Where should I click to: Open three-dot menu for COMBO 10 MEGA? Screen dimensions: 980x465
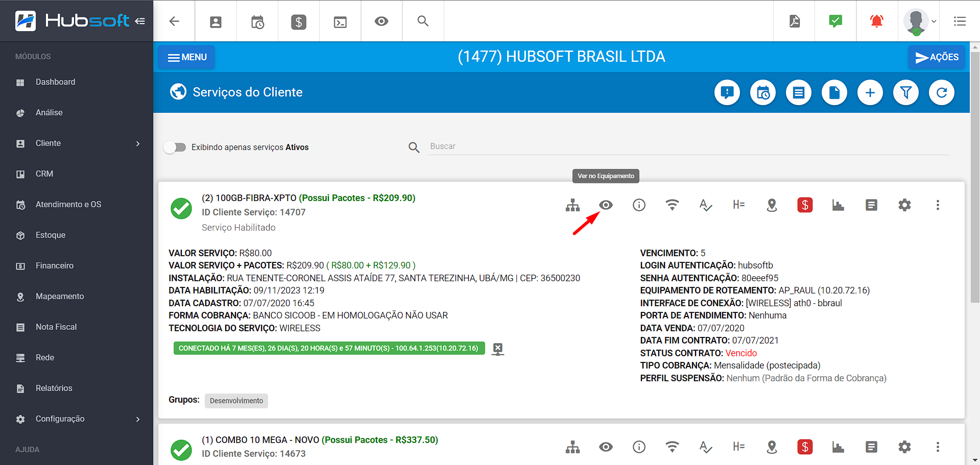938,447
